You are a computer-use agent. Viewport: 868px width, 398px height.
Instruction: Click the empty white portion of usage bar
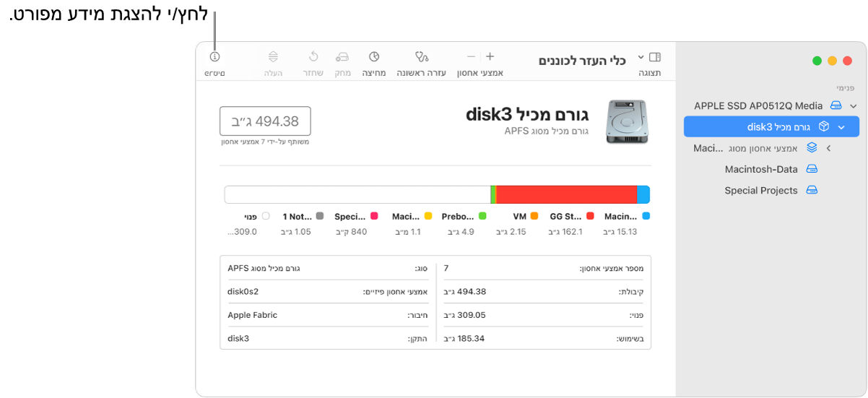(357, 194)
